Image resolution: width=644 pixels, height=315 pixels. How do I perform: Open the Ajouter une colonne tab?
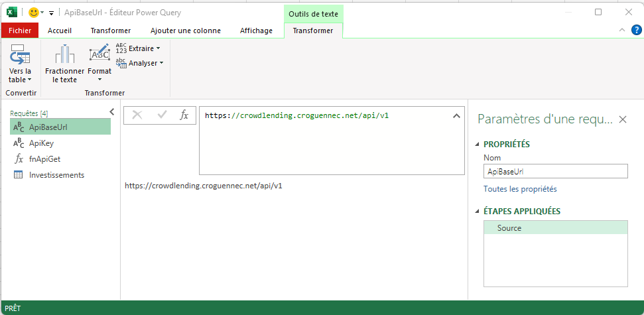tap(186, 31)
